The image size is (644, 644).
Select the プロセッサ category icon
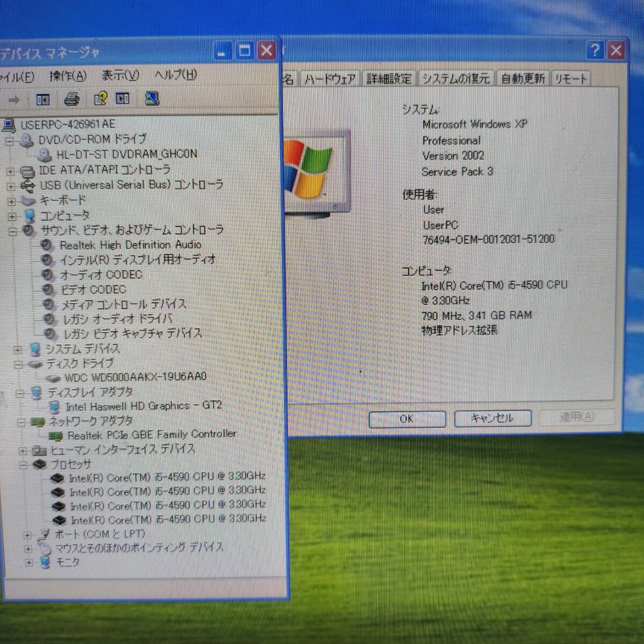pyautogui.click(x=40, y=465)
